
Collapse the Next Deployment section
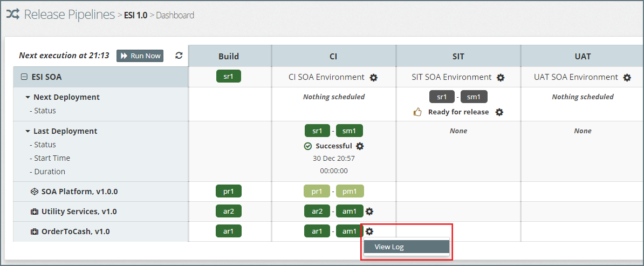(28, 98)
